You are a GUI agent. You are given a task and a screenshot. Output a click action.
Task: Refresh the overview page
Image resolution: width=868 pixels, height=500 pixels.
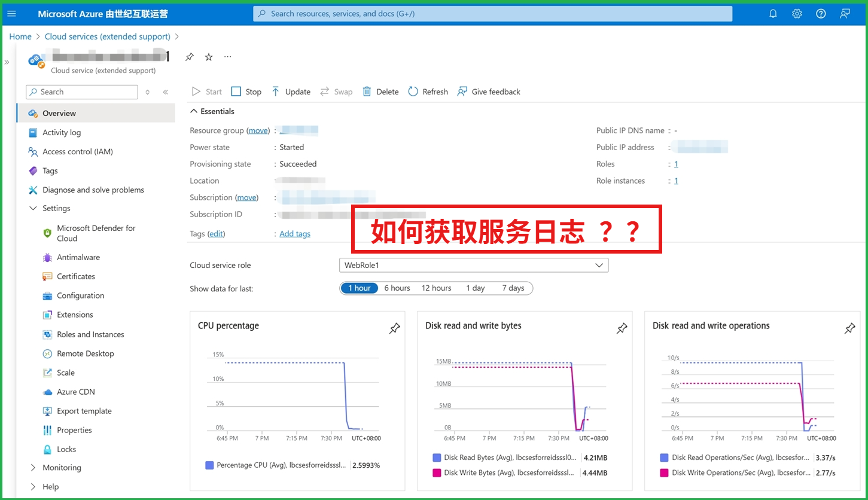pos(428,92)
